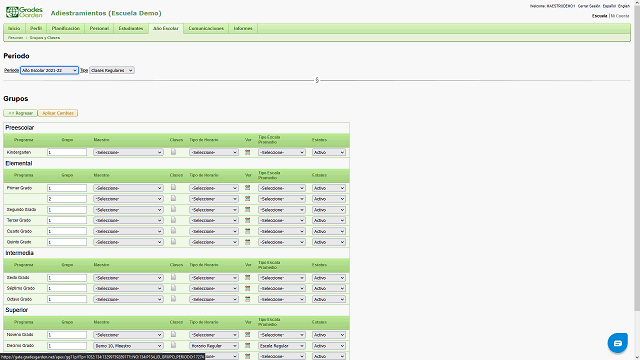
Task: View calendar icon for Quinto Grado
Action: (247, 242)
